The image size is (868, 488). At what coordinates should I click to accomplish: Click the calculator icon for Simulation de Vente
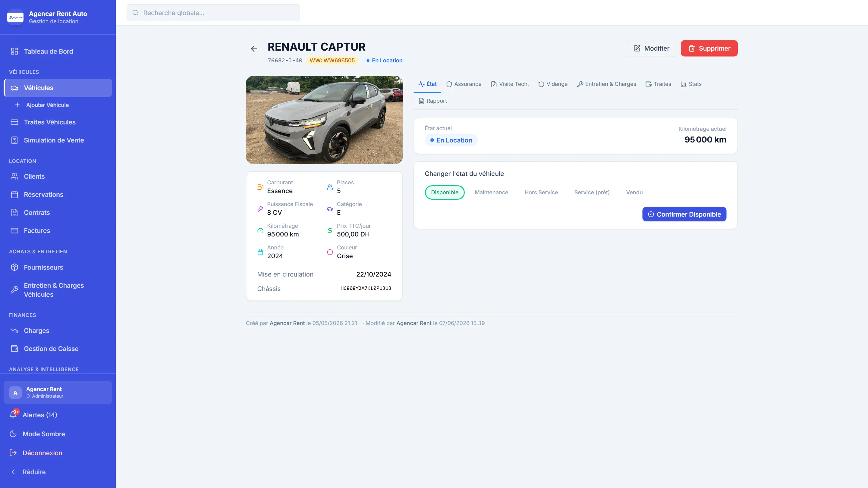tap(14, 140)
